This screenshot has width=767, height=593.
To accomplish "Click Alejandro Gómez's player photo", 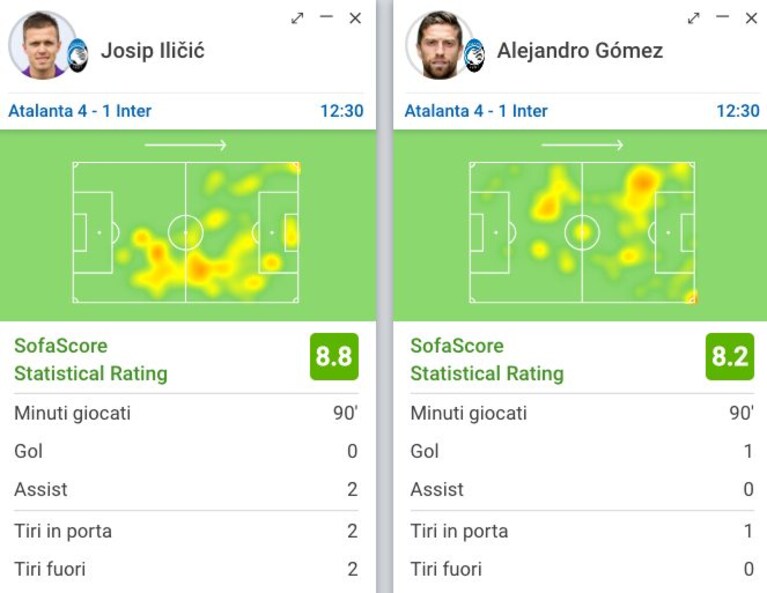I will point(439,45).
